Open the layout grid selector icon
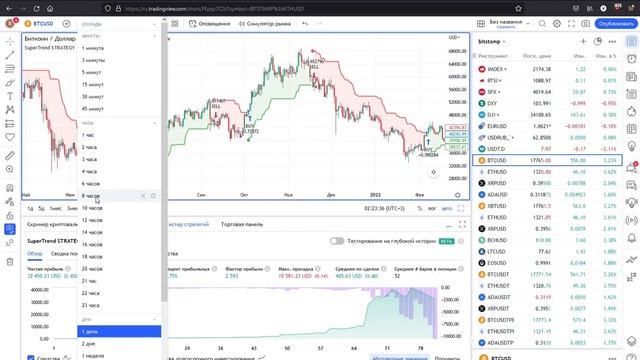The image size is (640, 360). click(481, 24)
